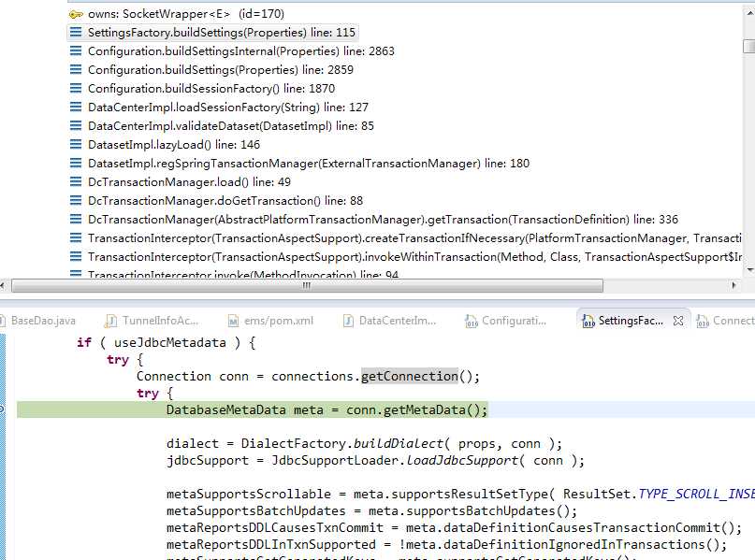755x560 pixels.
Task: Click stack frame icon of DcTransactionManager.load row
Action: click(x=76, y=182)
